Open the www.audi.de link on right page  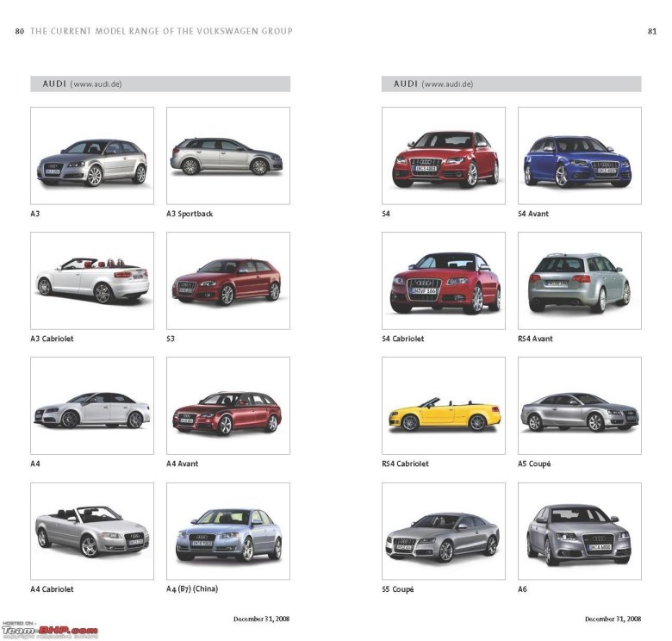click(448, 84)
